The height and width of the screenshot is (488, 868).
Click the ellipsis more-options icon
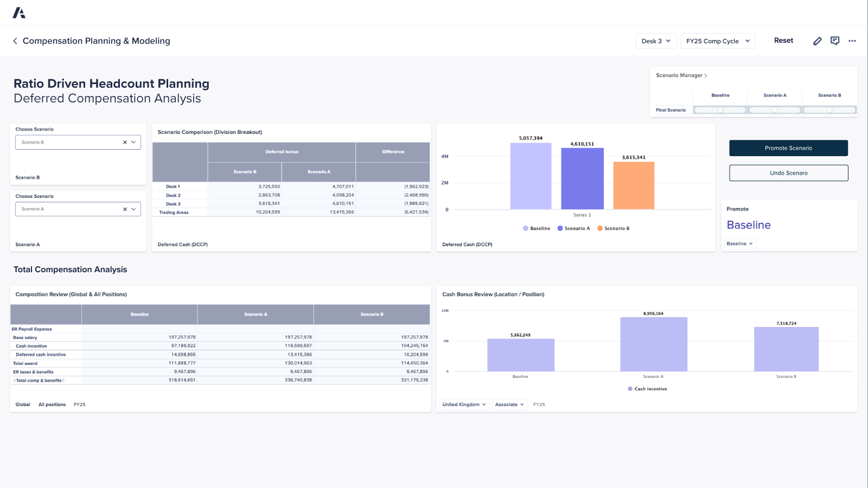852,41
